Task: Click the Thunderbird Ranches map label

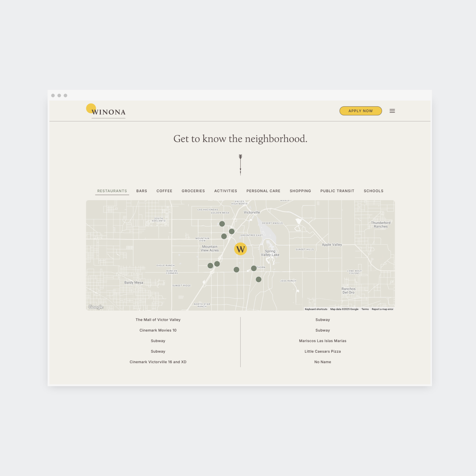Action: coord(381,225)
